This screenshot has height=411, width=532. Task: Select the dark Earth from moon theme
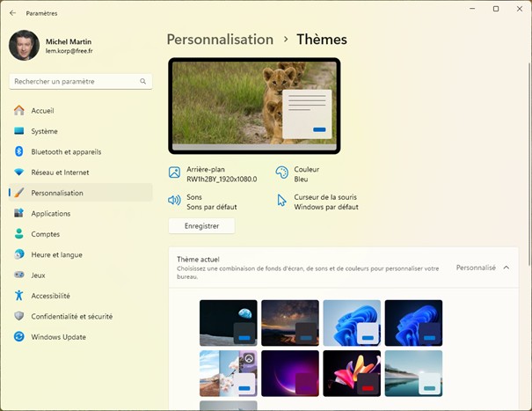[x=229, y=323]
